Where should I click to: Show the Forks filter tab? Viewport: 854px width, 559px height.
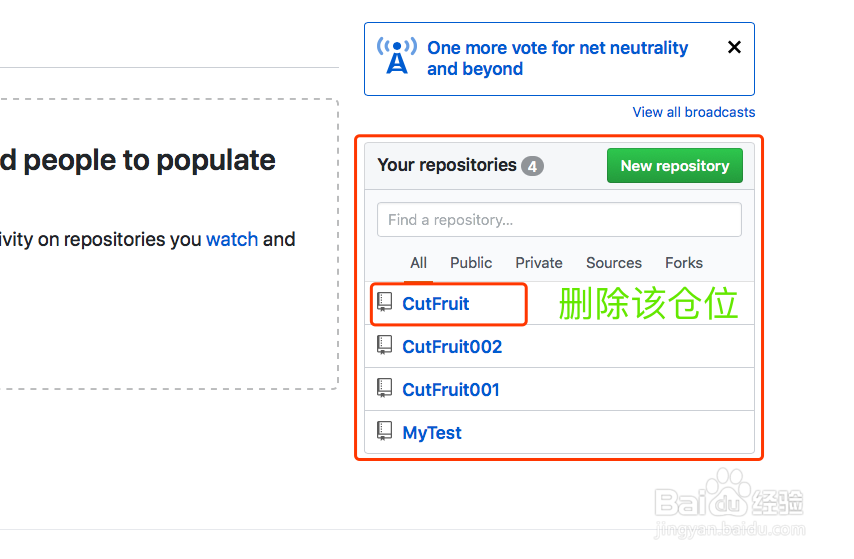coord(684,263)
